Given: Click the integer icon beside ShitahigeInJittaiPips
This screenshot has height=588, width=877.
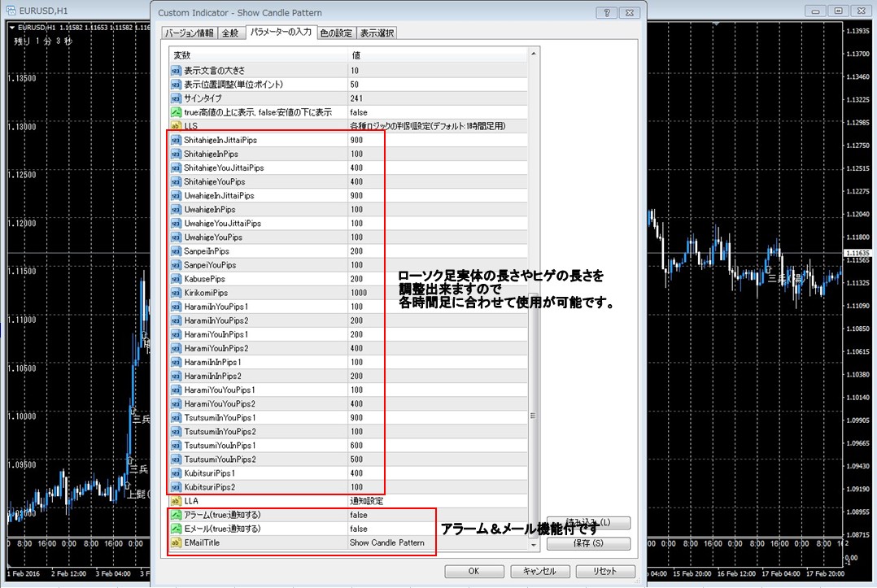Looking at the screenshot, I should (x=176, y=140).
